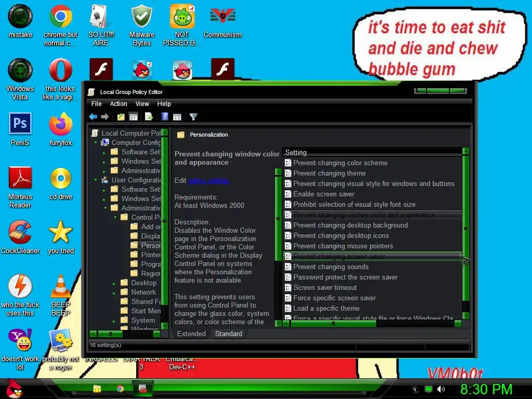Open the 'furryfox' Firefox icon
The width and height of the screenshot is (532, 399).
(60, 129)
